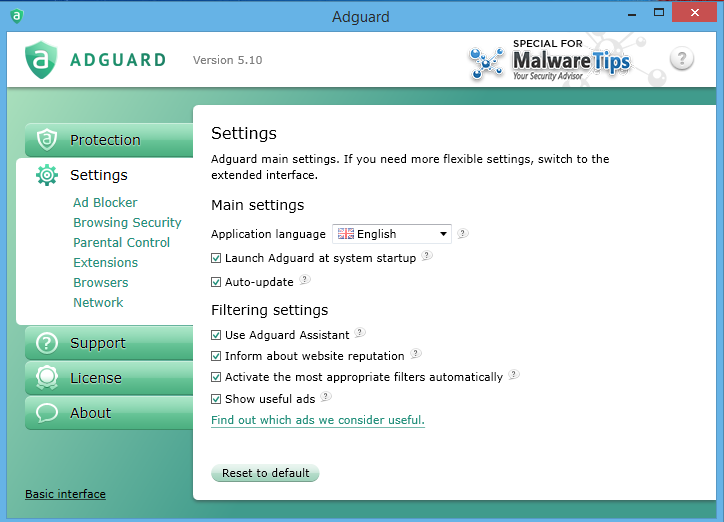Viewport: 724px width, 522px height.
Task: Toggle the Auto-update checkbox
Action: pyautogui.click(x=216, y=282)
